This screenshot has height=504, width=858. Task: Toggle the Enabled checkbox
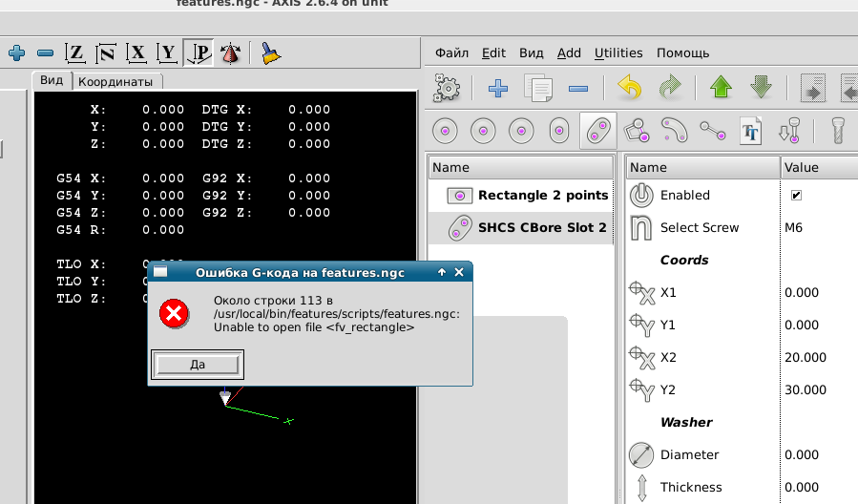[x=796, y=196]
